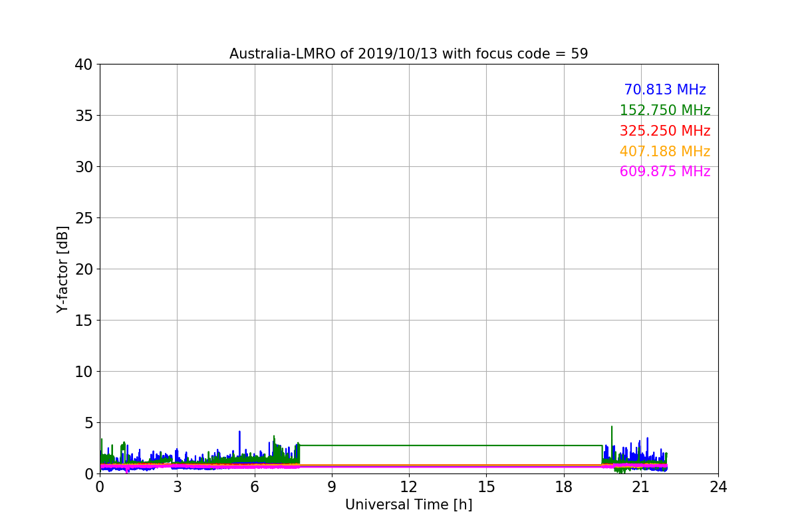Click the plot title mentioning Australia-LMRO
Image resolution: width=798 pixels, height=532 pixels.
[408, 54]
